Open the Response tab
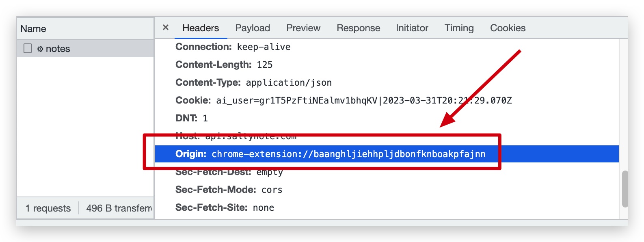644x242 pixels. pos(358,28)
